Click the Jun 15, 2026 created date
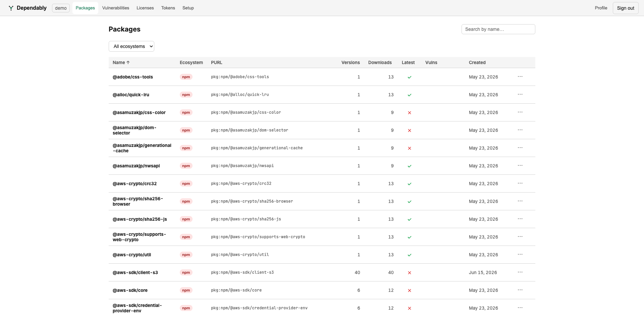This screenshot has width=644, height=314. tap(483, 272)
